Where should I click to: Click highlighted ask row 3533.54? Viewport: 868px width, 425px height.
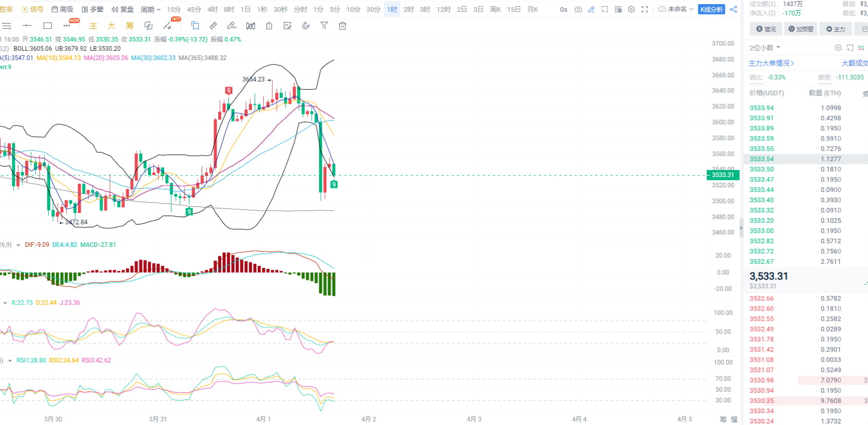coord(806,159)
